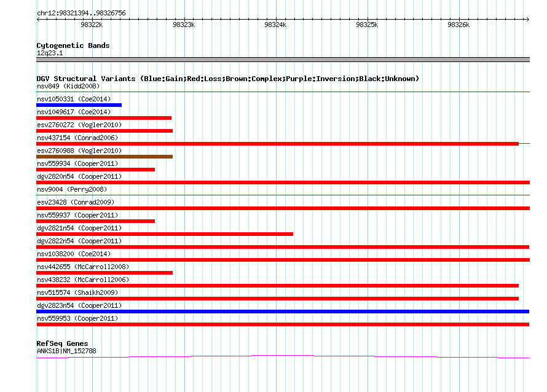Click the 98324k ruler position

click(275, 25)
